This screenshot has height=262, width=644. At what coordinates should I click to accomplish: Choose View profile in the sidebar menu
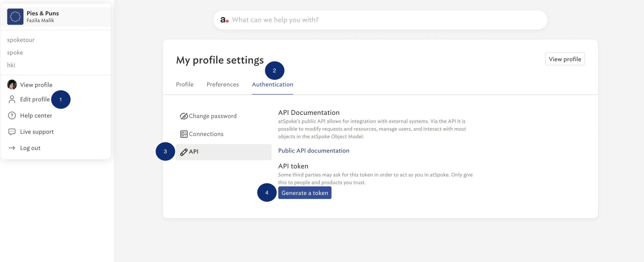pos(36,85)
